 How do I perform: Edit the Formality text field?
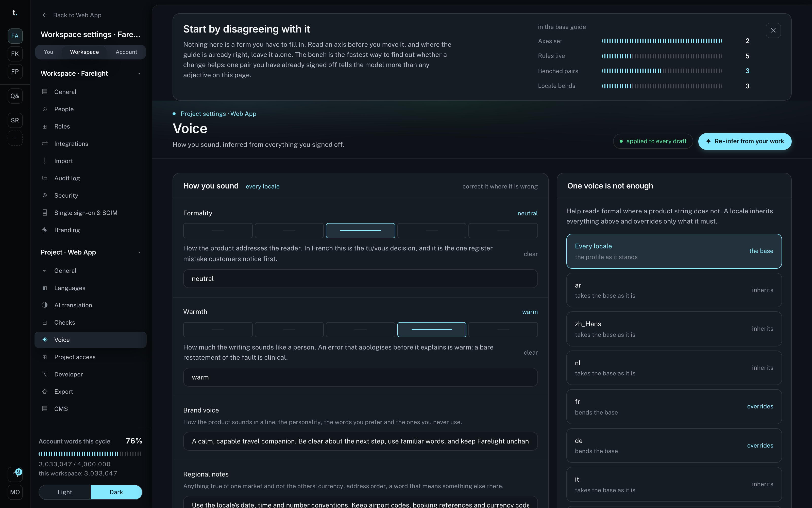(360, 279)
